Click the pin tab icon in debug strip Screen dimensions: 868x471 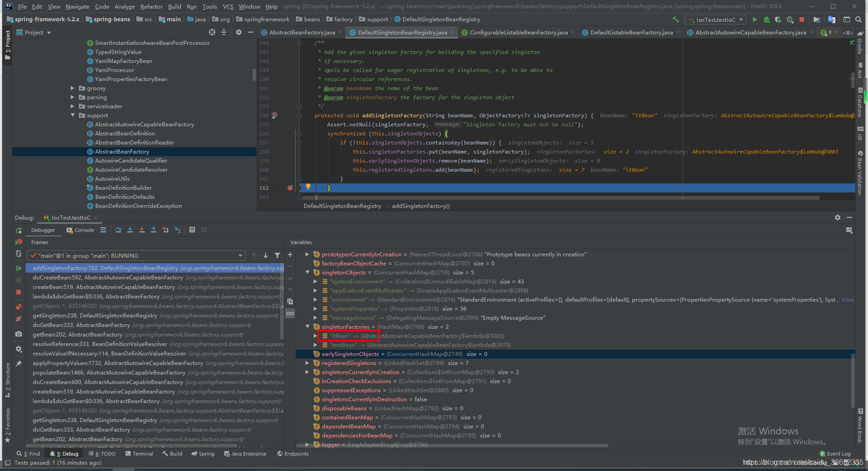tap(19, 363)
